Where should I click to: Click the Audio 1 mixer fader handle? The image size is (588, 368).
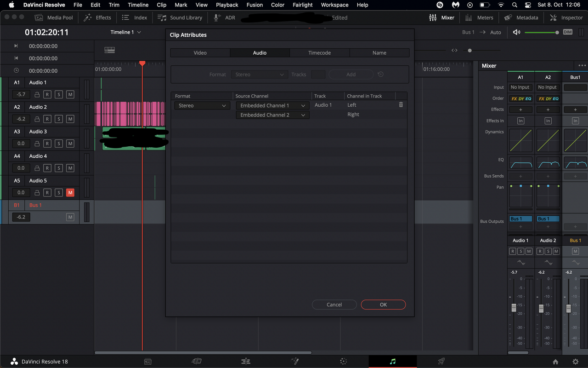point(514,308)
